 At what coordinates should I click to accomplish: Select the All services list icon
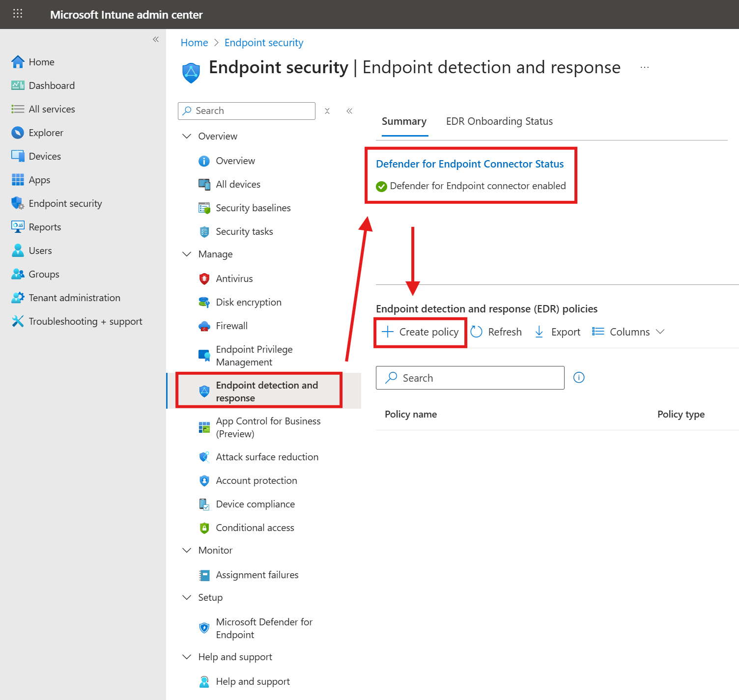(18, 109)
